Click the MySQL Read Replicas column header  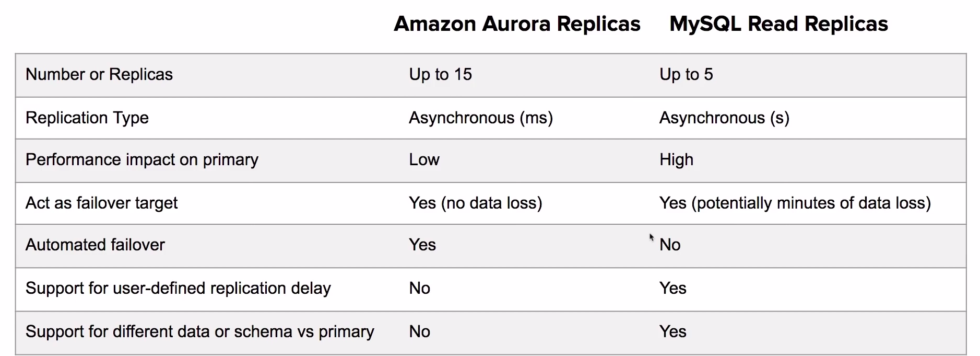[x=778, y=24]
